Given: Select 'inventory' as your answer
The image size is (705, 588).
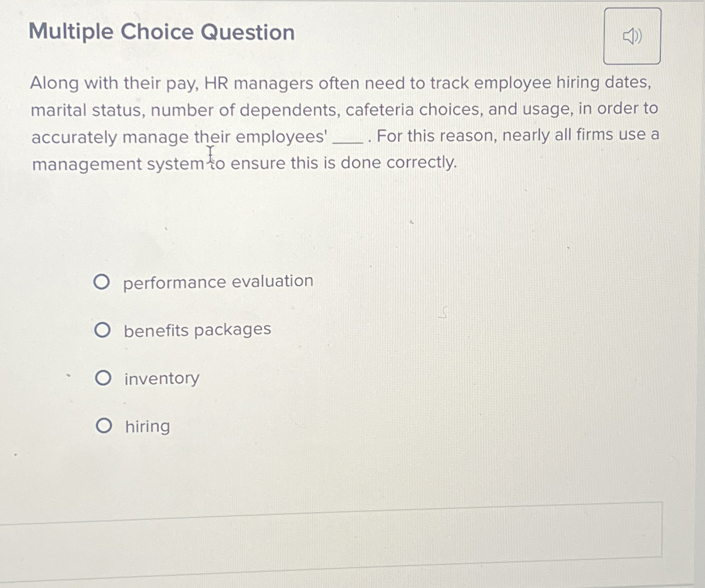Looking at the screenshot, I should tap(103, 378).
